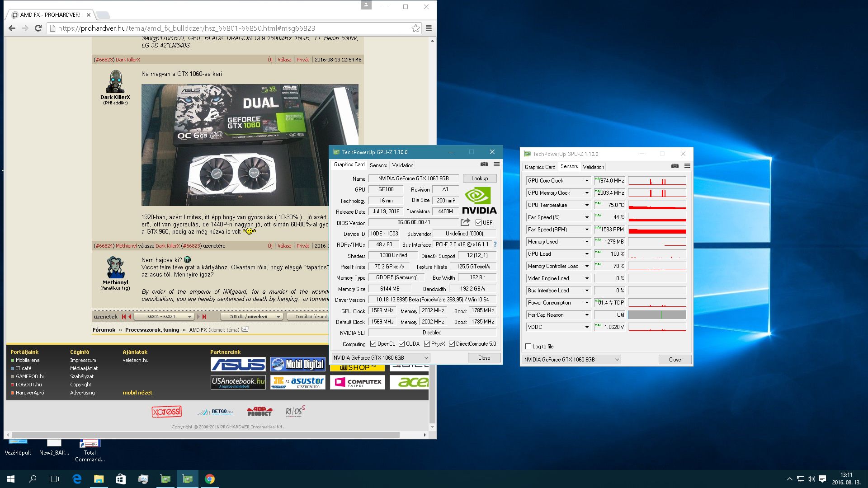Toggle the DirectCompute 5.0 checkbox
This screenshot has width=868, height=488.
pyautogui.click(x=452, y=344)
